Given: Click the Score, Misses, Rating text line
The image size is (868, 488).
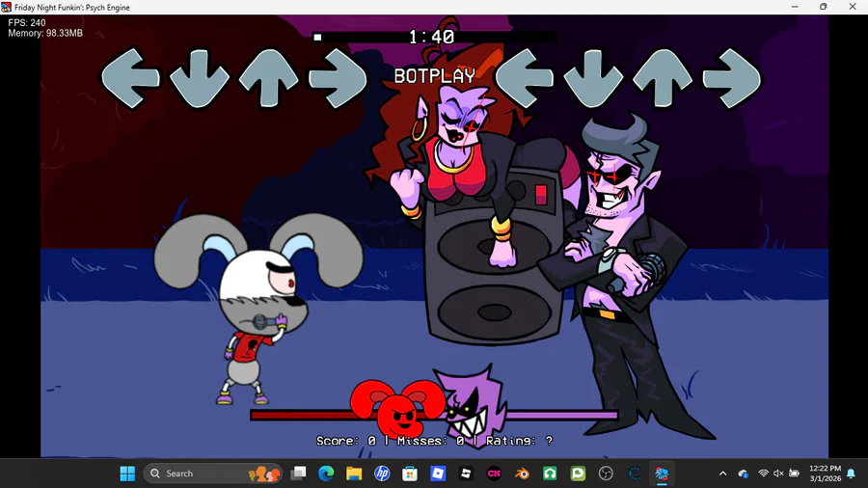Looking at the screenshot, I should [435, 441].
